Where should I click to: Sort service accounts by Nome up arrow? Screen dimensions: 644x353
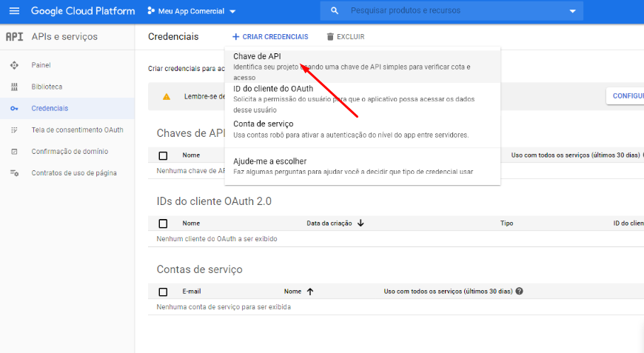(x=310, y=292)
